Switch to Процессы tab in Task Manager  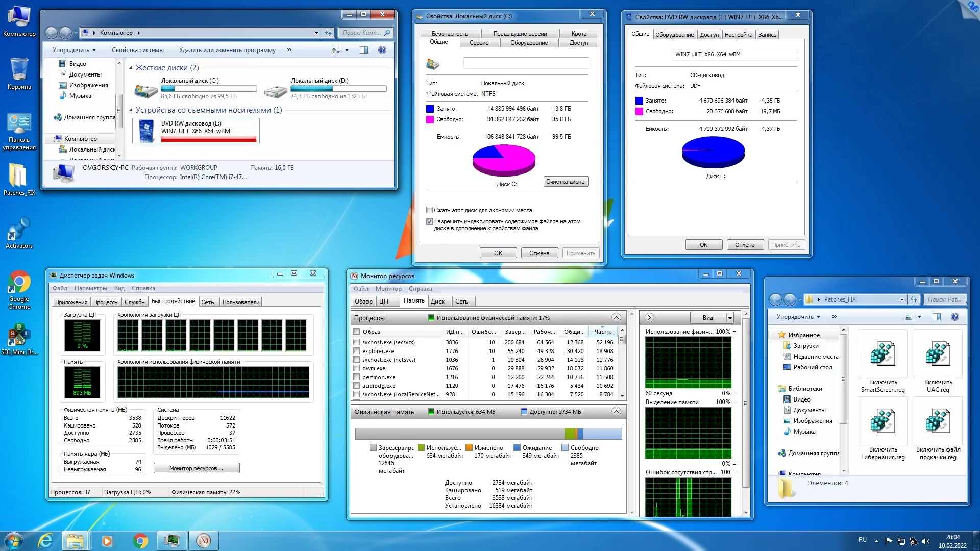pos(106,302)
